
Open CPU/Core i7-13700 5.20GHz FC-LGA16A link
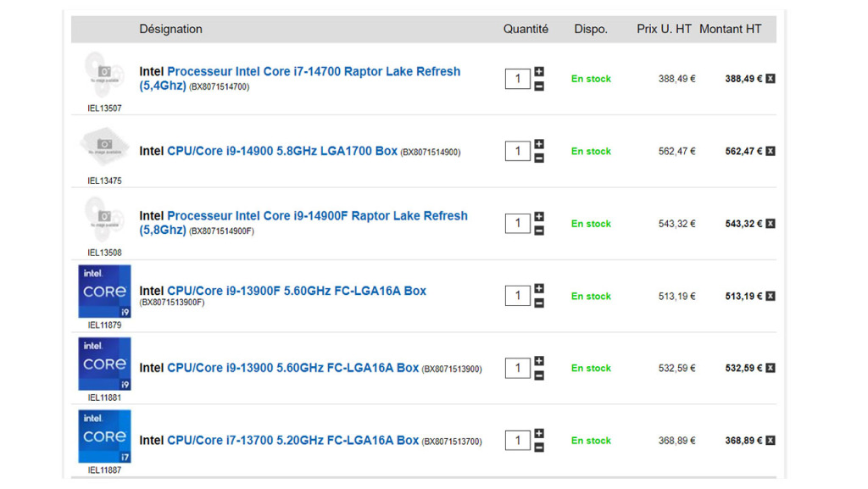[292, 441]
